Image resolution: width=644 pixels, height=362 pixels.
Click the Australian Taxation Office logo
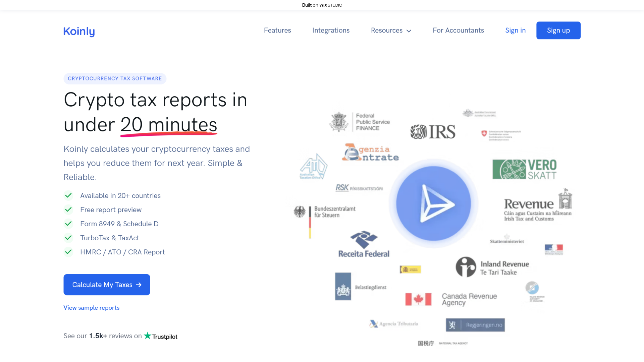(x=313, y=166)
